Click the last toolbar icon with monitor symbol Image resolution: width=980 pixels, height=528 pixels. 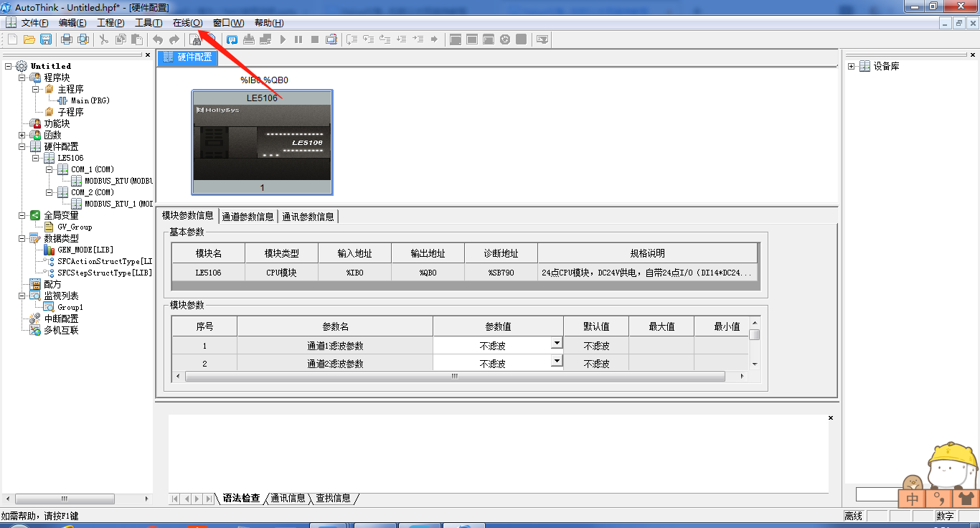[x=542, y=39]
